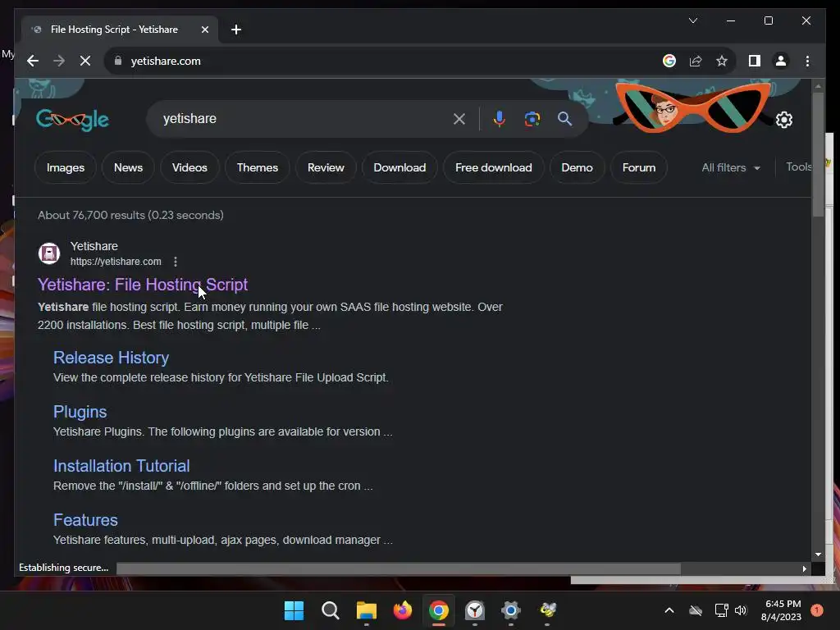Select the Free download chip

click(493, 167)
